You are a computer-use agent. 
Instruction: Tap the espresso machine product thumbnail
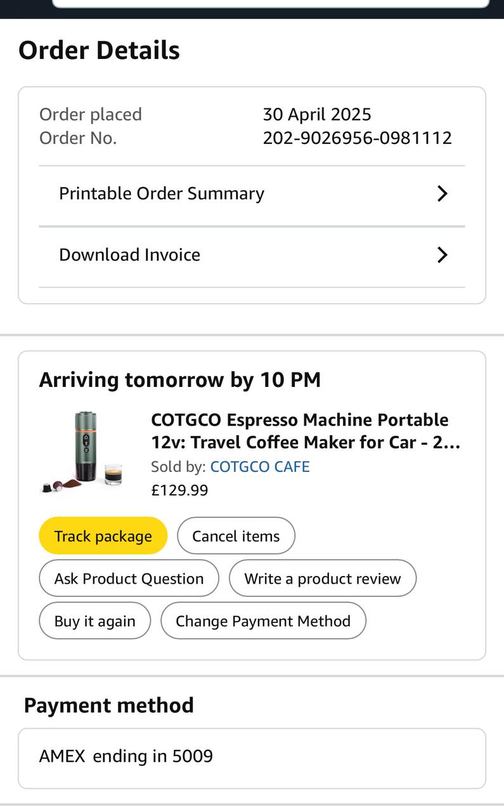(x=83, y=452)
